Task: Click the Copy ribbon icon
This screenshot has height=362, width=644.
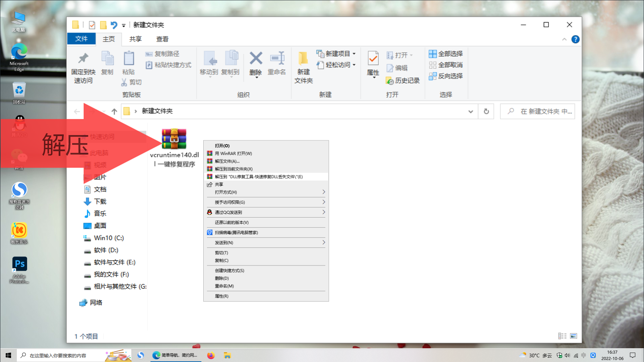Action: [x=107, y=58]
